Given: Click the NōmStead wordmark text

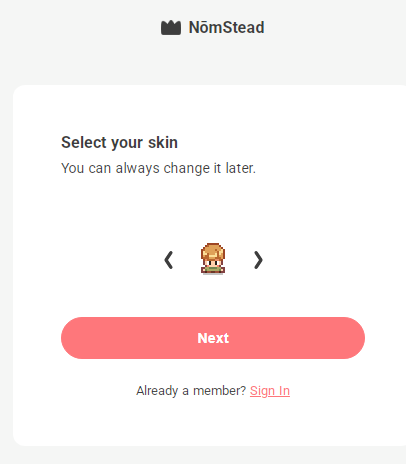Looking at the screenshot, I should pyautogui.click(x=226, y=27).
